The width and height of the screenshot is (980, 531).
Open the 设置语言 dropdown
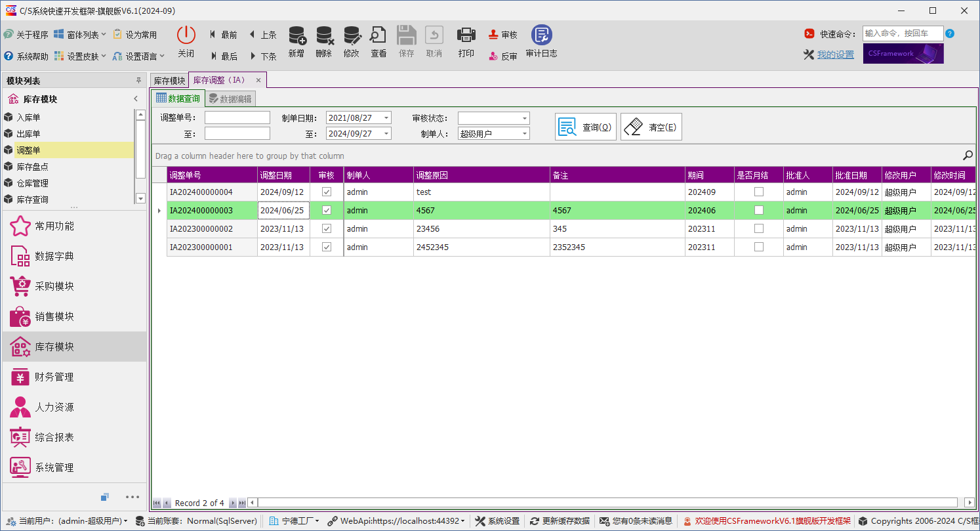[x=138, y=56]
